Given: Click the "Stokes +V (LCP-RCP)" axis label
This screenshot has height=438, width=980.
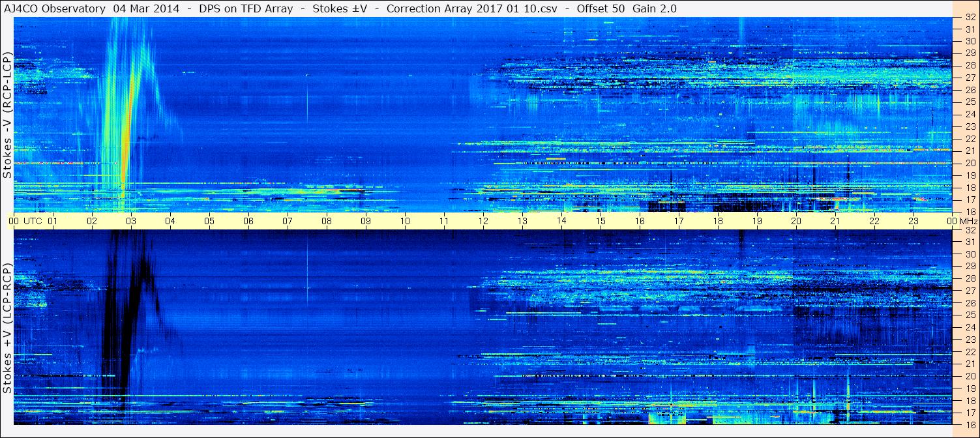Looking at the screenshot, I should point(7,328).
